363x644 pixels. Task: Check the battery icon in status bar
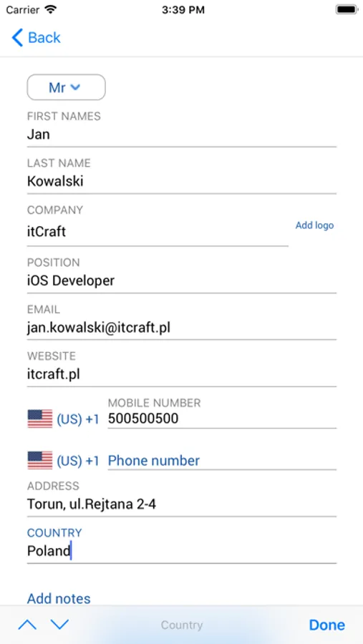point(346,10)
